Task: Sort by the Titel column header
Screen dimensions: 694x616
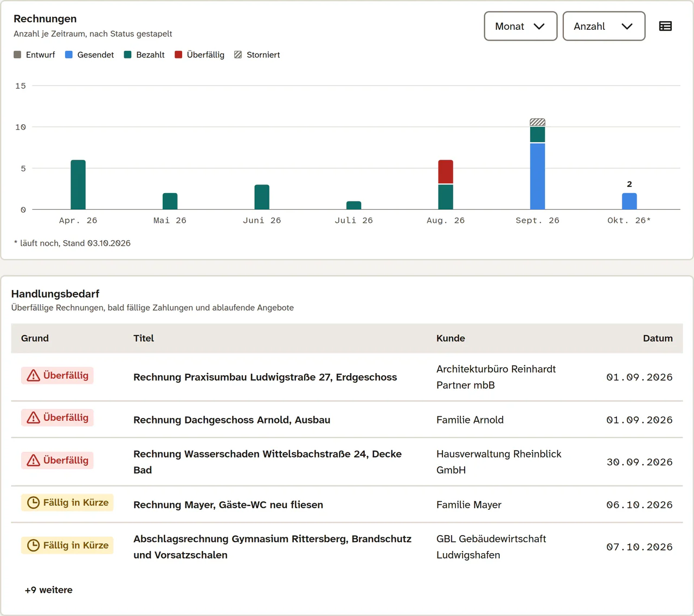Action: [144, 338]
